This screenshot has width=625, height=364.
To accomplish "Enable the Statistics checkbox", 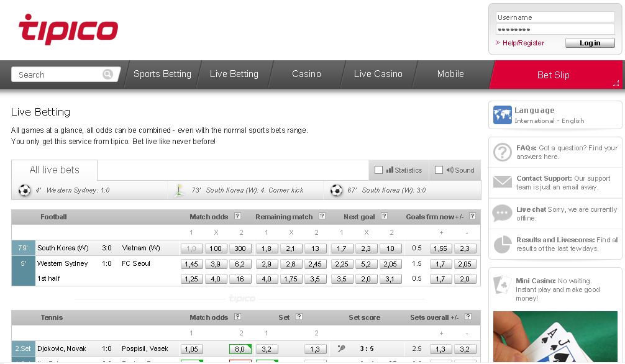I will 379,170.
